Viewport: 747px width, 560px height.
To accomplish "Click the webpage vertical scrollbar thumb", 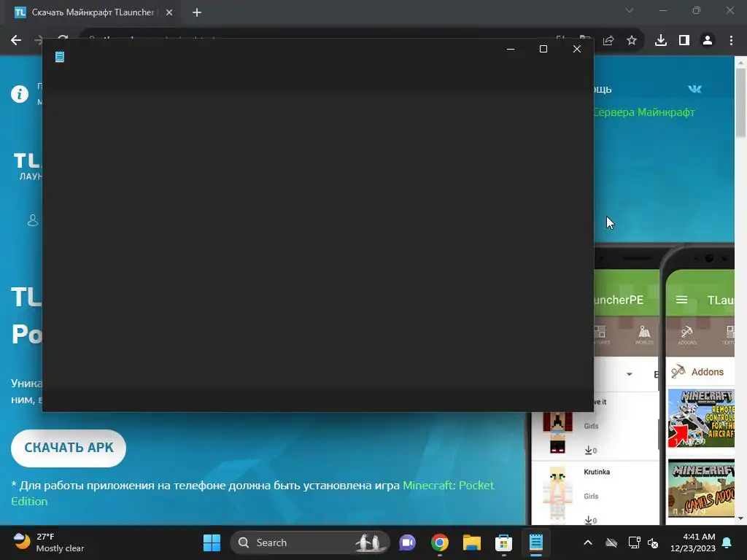I will 740,102.
